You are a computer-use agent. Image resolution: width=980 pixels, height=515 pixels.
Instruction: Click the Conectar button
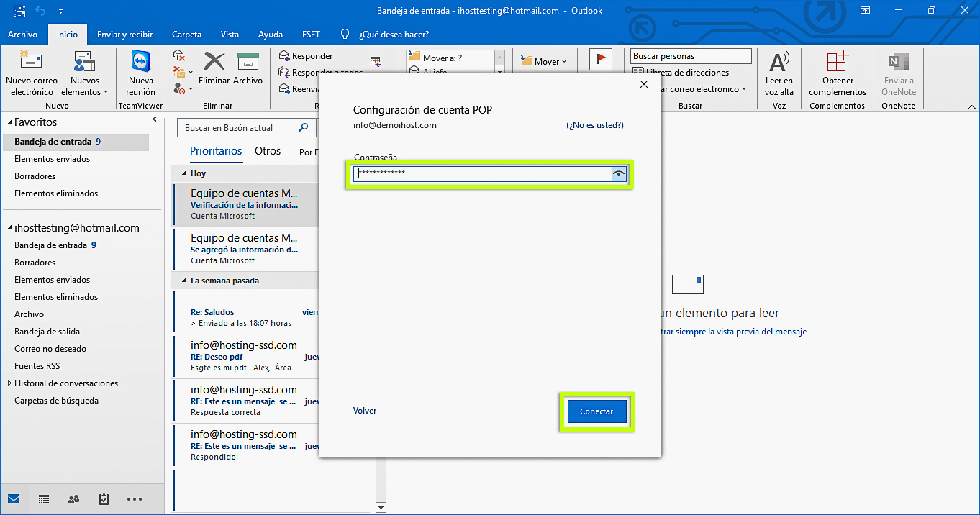pos(596,411)
